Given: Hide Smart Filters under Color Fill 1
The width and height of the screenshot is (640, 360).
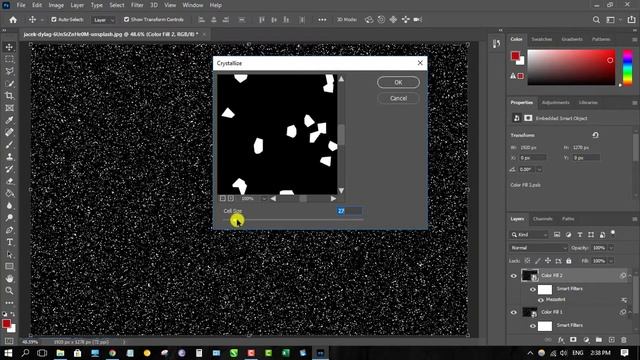Looking at the screenshot, I should click(533, 326).
